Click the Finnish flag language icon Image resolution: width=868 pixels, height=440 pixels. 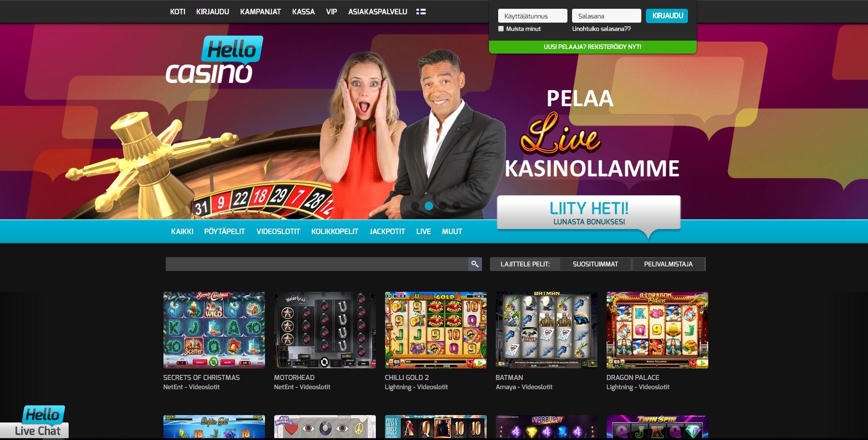point(421,12)
